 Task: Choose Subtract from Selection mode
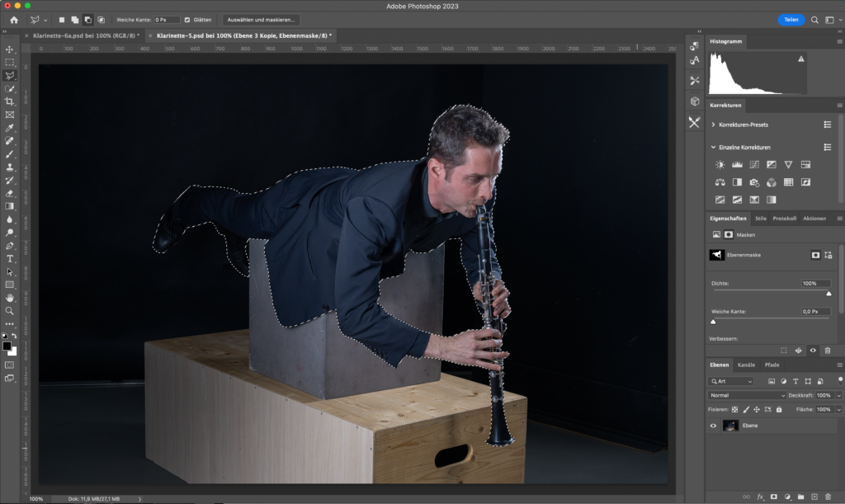87,20
